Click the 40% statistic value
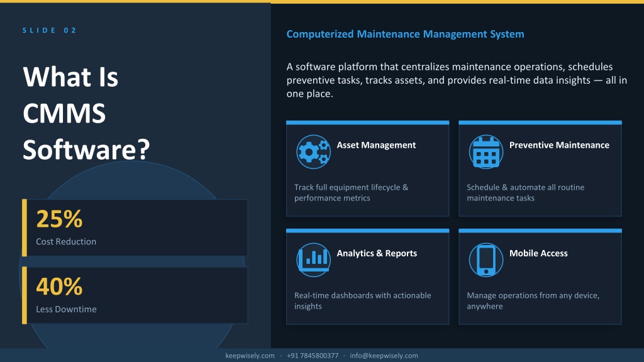 [59, 287]
